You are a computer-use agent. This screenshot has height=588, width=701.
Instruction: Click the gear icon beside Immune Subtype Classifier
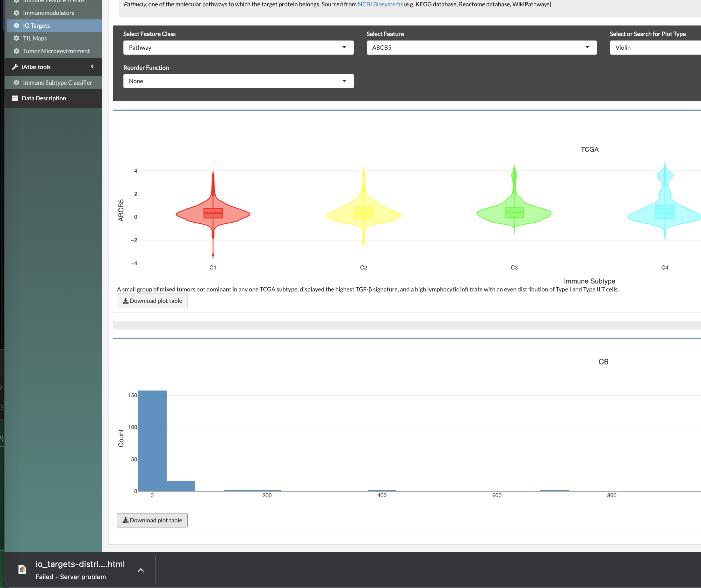pyautogui.click(x=16, y=82)
